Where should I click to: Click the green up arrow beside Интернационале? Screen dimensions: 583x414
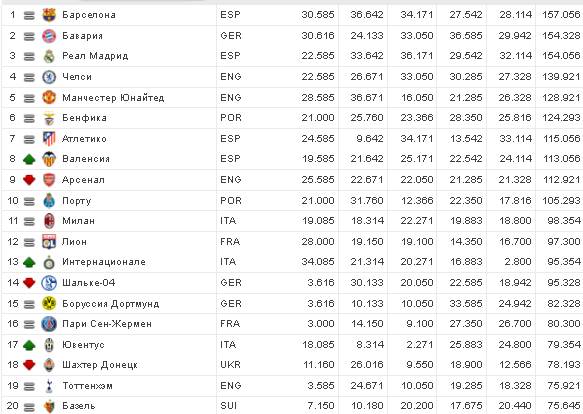click(x=29, y=263)
